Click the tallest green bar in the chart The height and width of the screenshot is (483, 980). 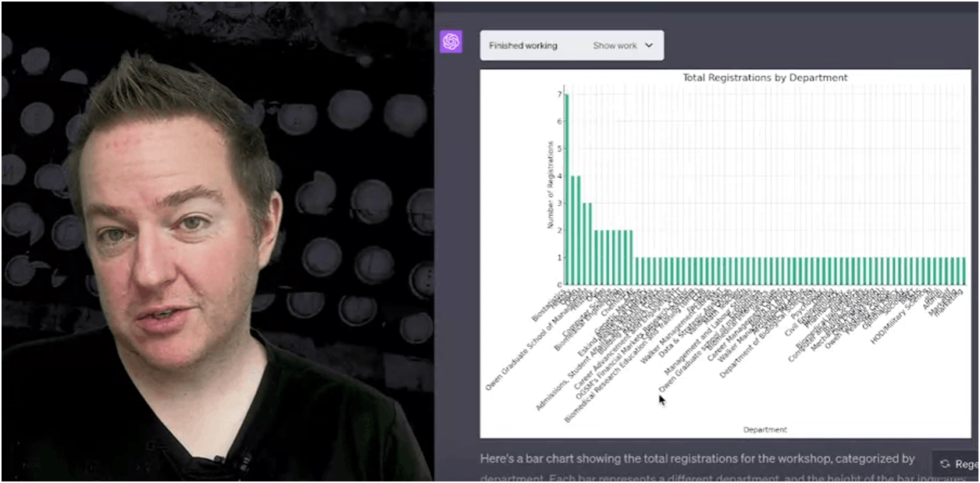tap(567, 189)
